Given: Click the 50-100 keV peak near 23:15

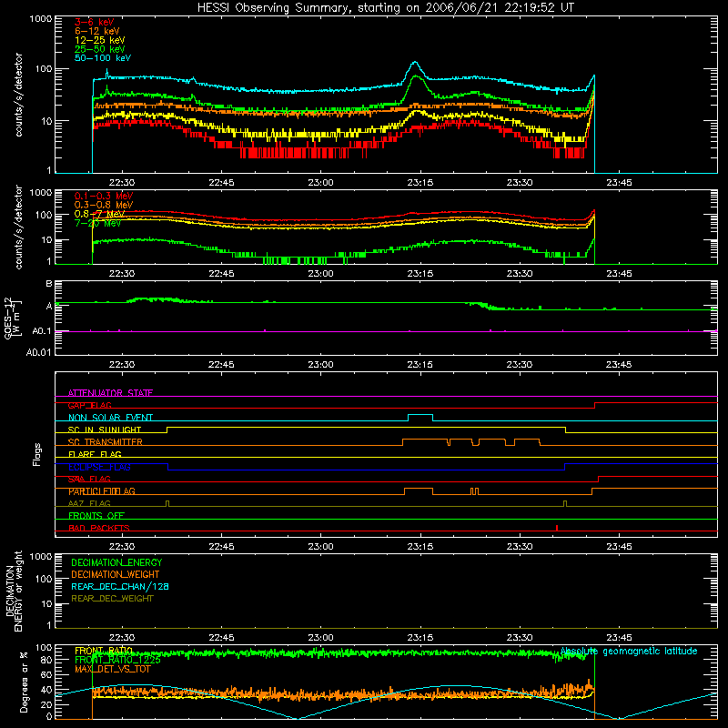Looking at the screenshot, I should [x=415, y=62].
